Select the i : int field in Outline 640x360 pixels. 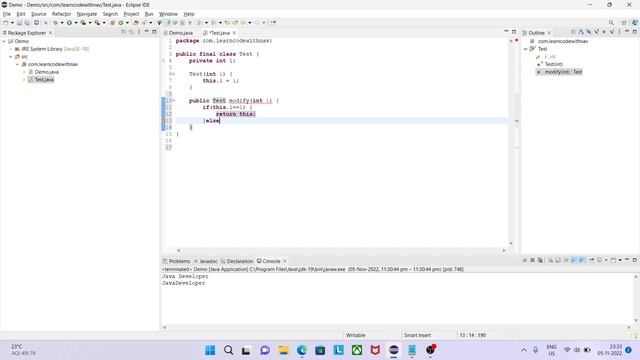(550, 57)
